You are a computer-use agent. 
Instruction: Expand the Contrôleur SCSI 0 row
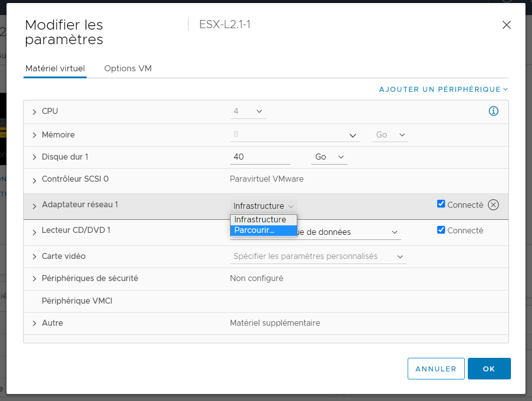click(x=34, y=180)
